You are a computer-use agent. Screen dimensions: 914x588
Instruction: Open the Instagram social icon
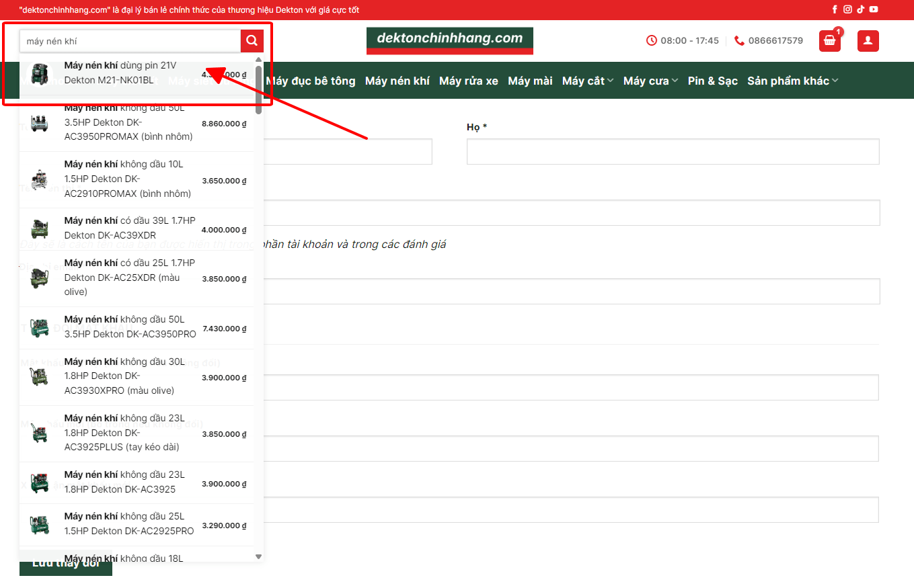(x=847, y=9)
